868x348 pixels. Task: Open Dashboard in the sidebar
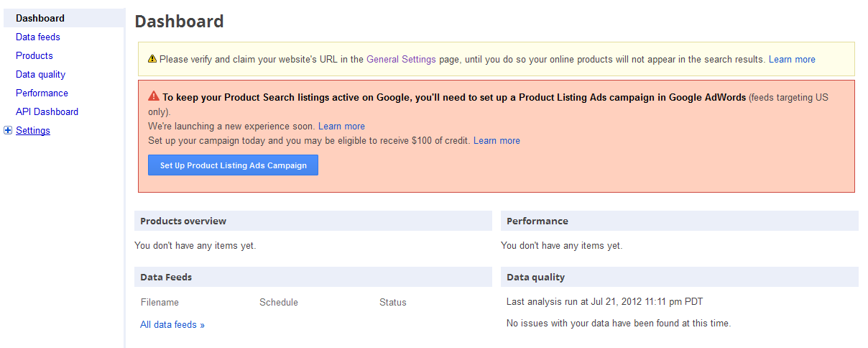[40, 18]
